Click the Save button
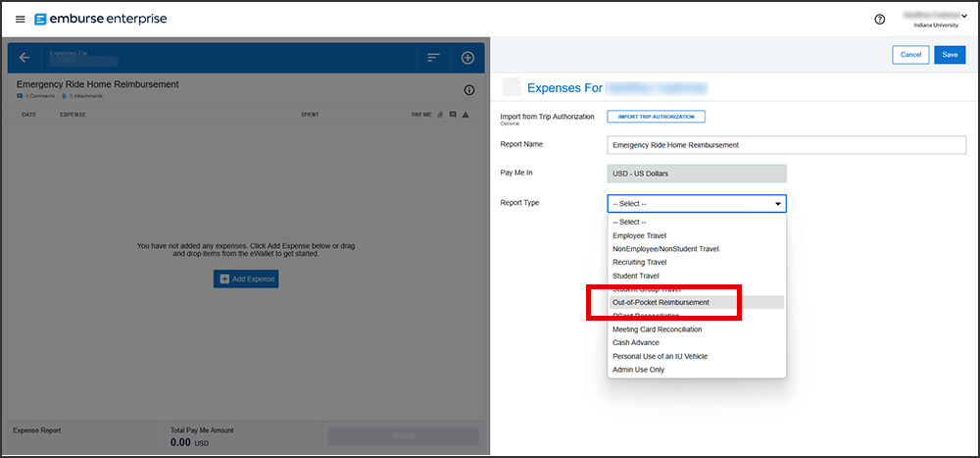This screenshot has height=458, width=980. click(x=949, y=55)
